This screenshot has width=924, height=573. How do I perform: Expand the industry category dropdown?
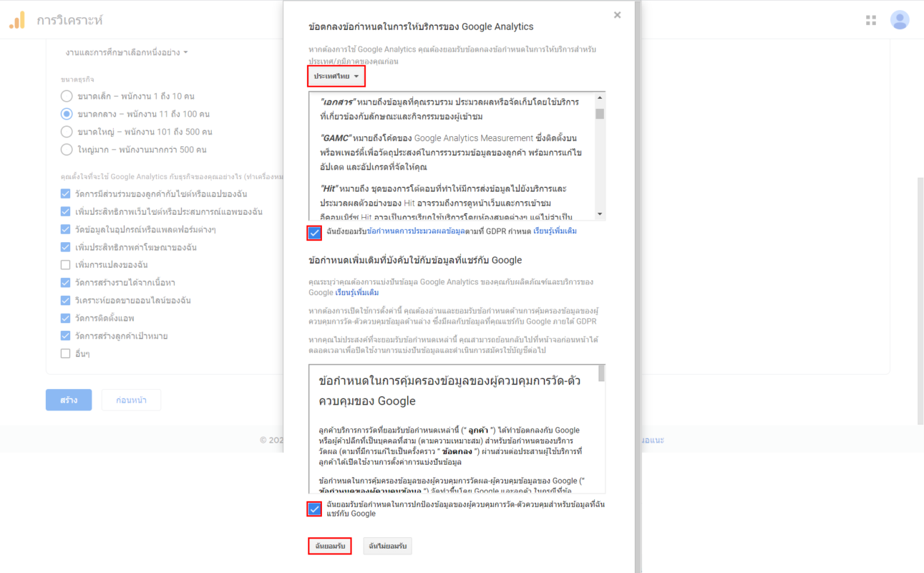[x=127, y=52]
